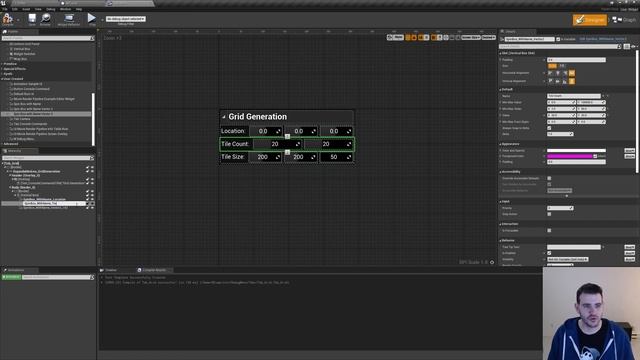Toggle Is Variable checkbox in Details
The height and width of the screenshot is (360, 640).
pos(558,39)
